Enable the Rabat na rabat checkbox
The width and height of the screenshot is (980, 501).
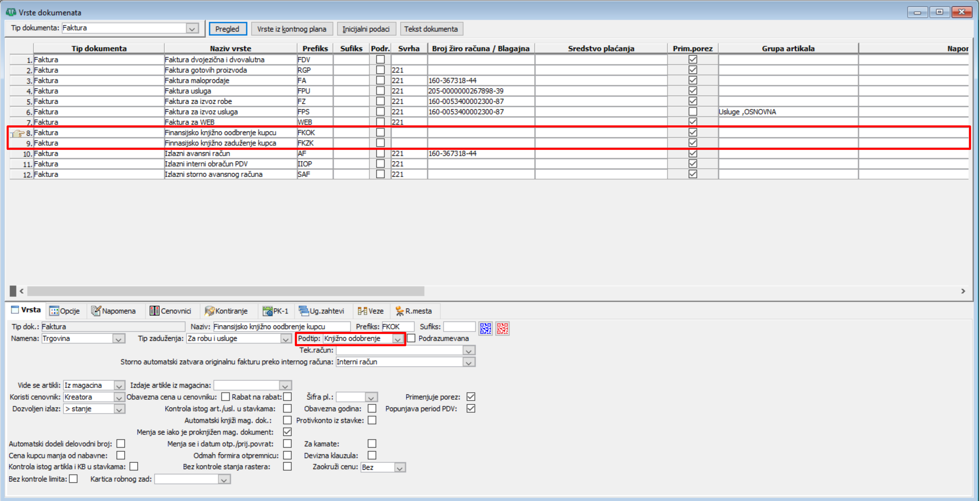[x=288, y=397]
